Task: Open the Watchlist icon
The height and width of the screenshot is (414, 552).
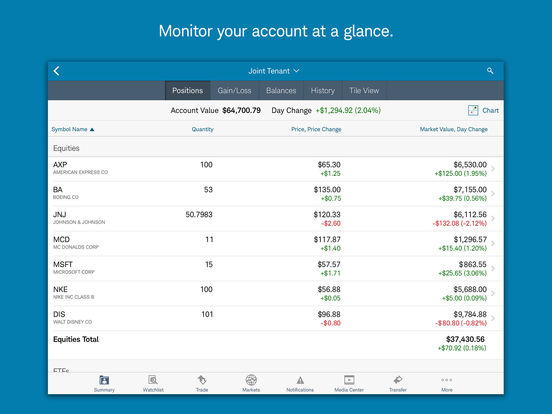Action: 153,380
